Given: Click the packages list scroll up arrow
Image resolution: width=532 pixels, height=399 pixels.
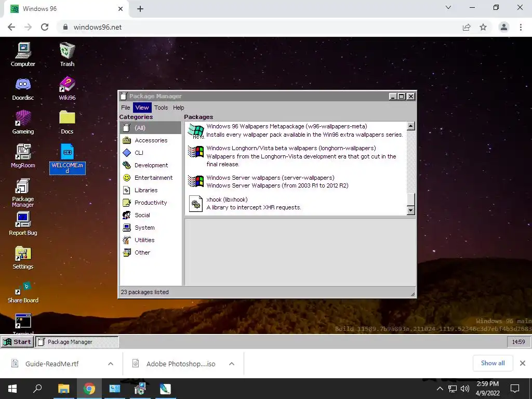Looking at the screenshot, I should point(410,126).
